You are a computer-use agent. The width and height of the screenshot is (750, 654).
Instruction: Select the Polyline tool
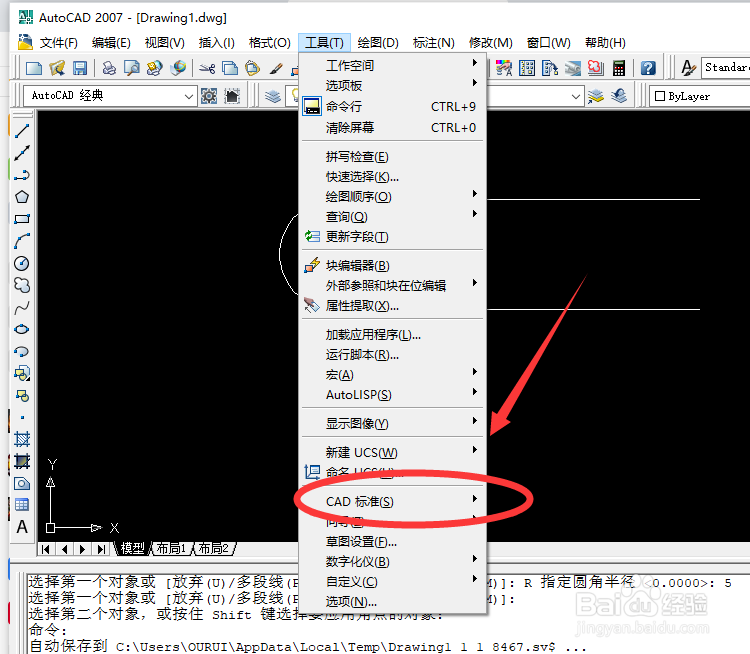[x=22, y=175]
